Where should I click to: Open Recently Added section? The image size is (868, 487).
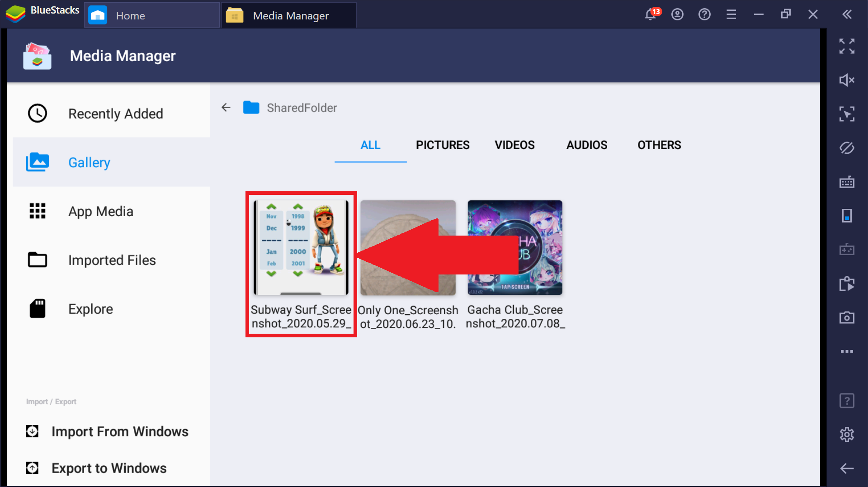coord(111,113)
